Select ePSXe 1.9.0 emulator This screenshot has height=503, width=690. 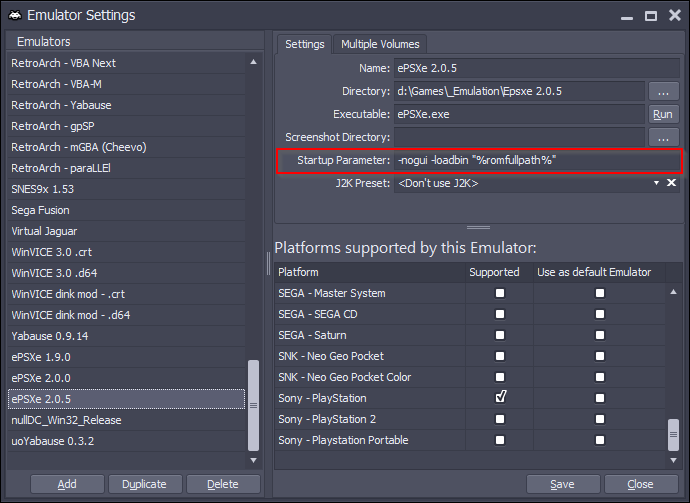(x=126, y=357)
